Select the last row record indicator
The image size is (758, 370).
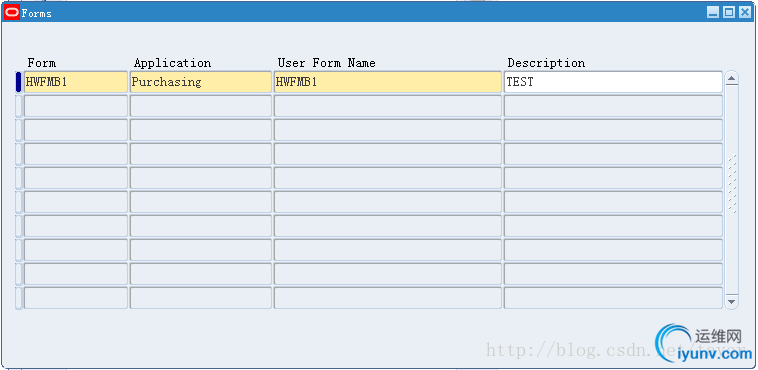coord(18,298)
